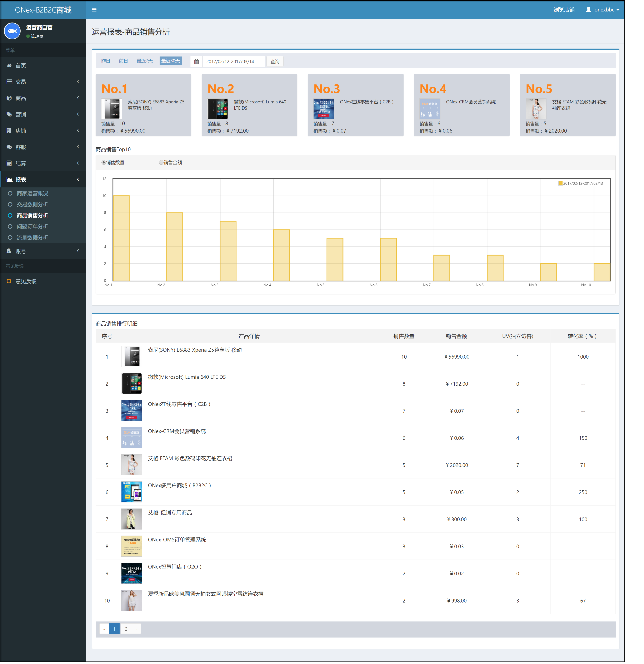Viewport: 644px width, 664px height.
Task: Click table row 7 艾格-促销专用商品 thumbnail
Action: 132,519
